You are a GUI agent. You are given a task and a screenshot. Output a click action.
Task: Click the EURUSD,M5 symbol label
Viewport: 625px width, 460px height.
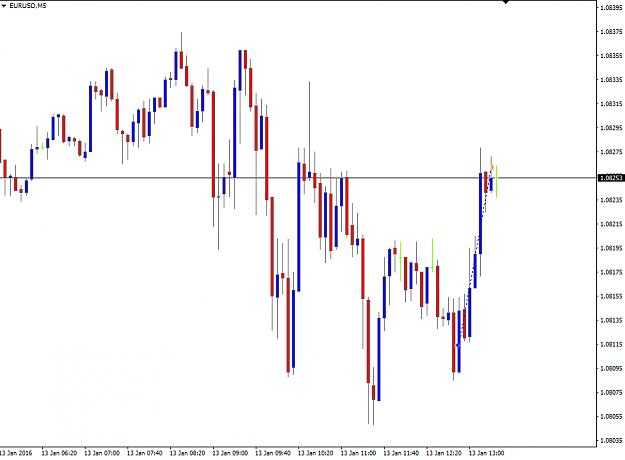point(28,6)
